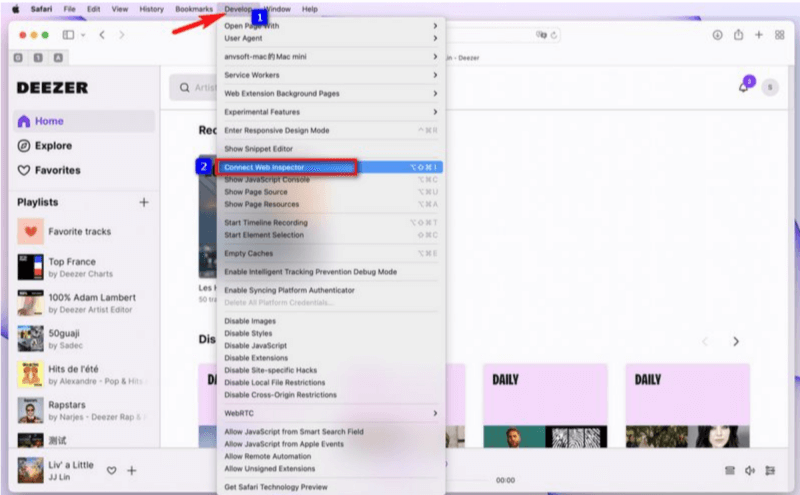Toggle Safari sidebar button
This screenshot has width=800, height=495.
coord(68,35)
